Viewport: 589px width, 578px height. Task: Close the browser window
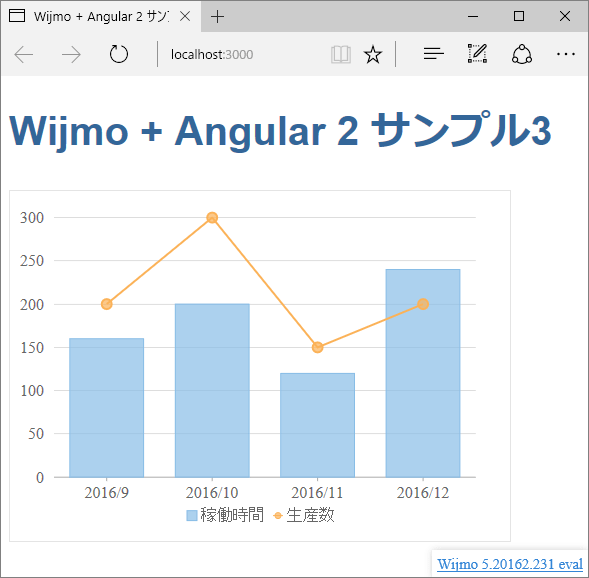pyautogui.click(x=565, y=16)
